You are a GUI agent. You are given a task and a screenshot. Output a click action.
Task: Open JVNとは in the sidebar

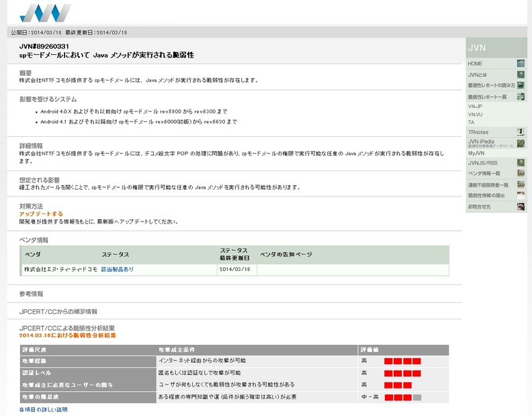click(x=477, y=75)
